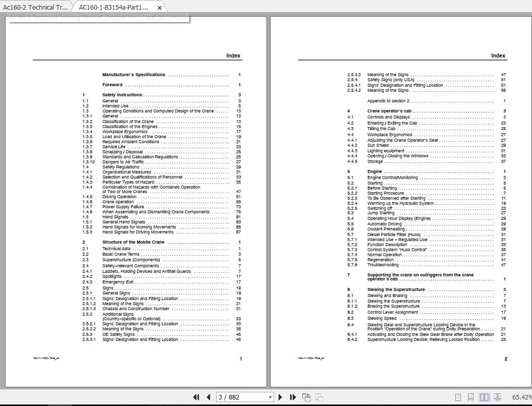The height and width of the screenshot is (406, 532).
Task: Click the 65.42% zoom level indicator
Action: click(x=519, y=397)
